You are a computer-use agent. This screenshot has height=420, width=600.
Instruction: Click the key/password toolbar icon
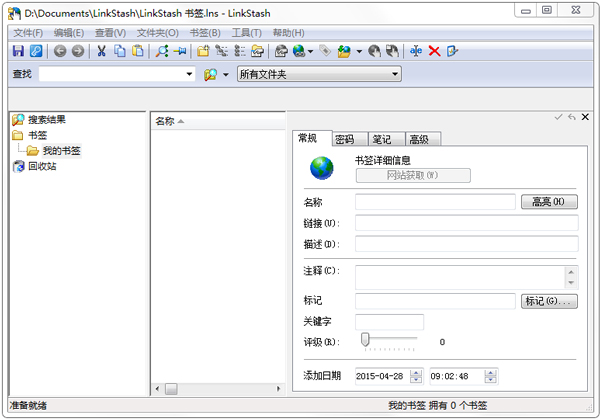click(36, 51)
